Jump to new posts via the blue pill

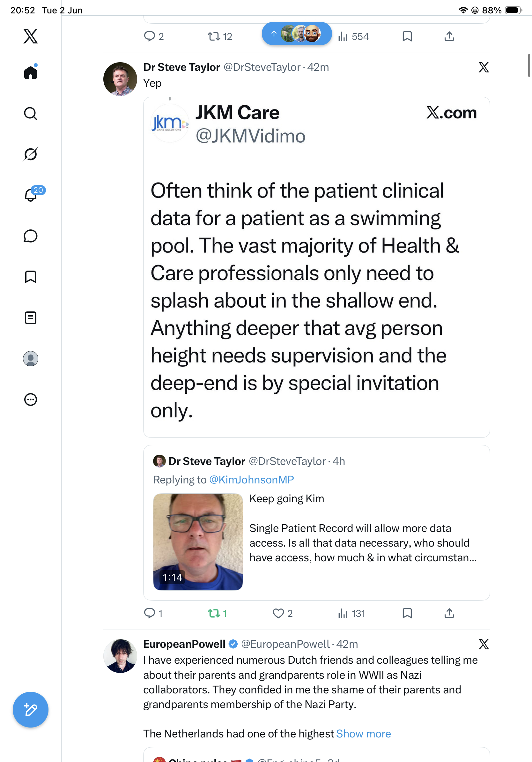297,34
